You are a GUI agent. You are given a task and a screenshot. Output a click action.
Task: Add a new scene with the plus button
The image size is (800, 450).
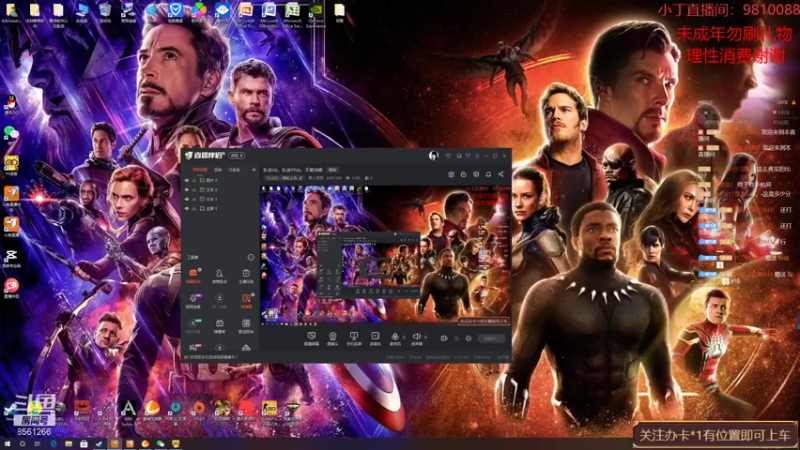coord(254,170)
